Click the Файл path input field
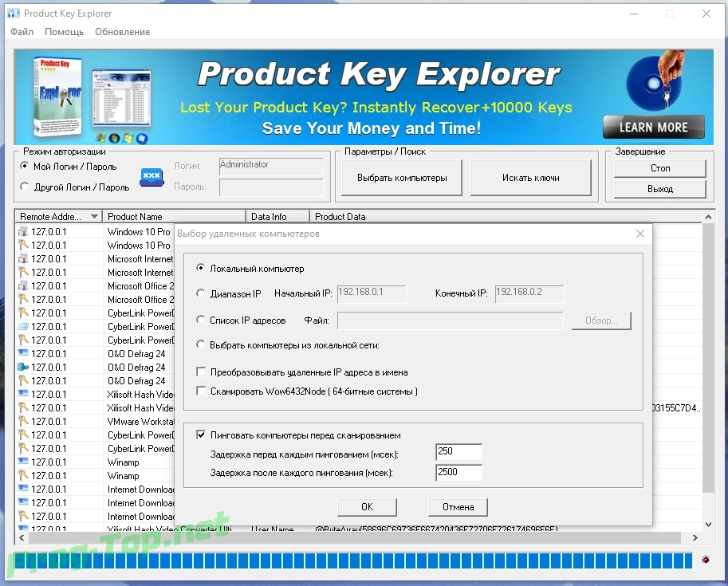728x586 pixels. [x=450, y=321]
